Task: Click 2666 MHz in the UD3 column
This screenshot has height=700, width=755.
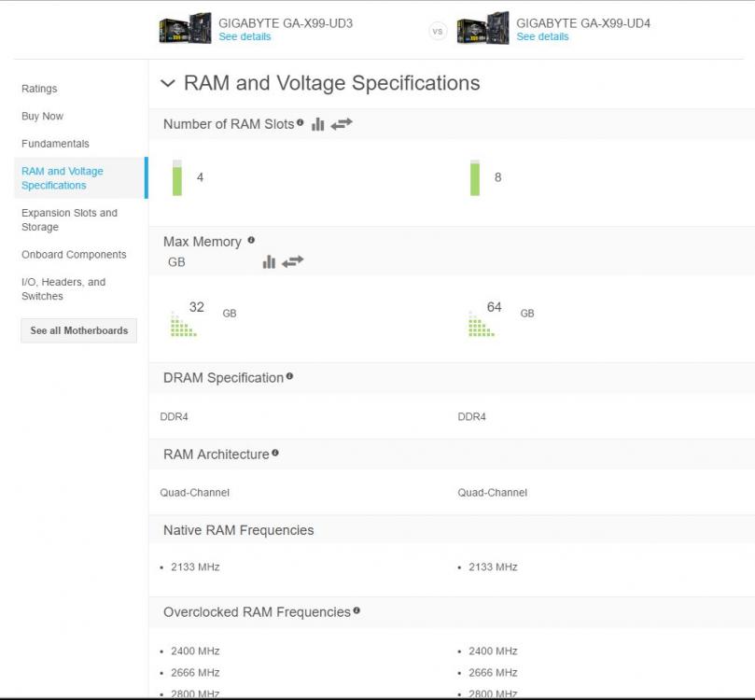Action: (x=195, y=673)
